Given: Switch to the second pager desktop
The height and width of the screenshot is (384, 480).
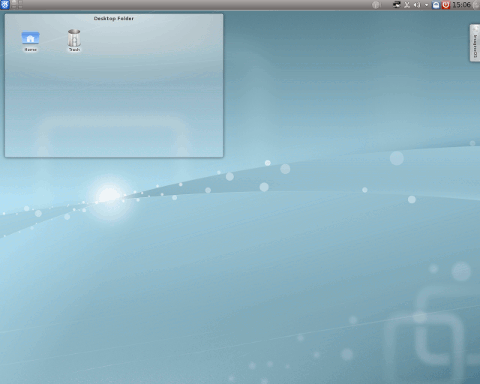Looking at the screenshot, I should click(x=20, y=2).
